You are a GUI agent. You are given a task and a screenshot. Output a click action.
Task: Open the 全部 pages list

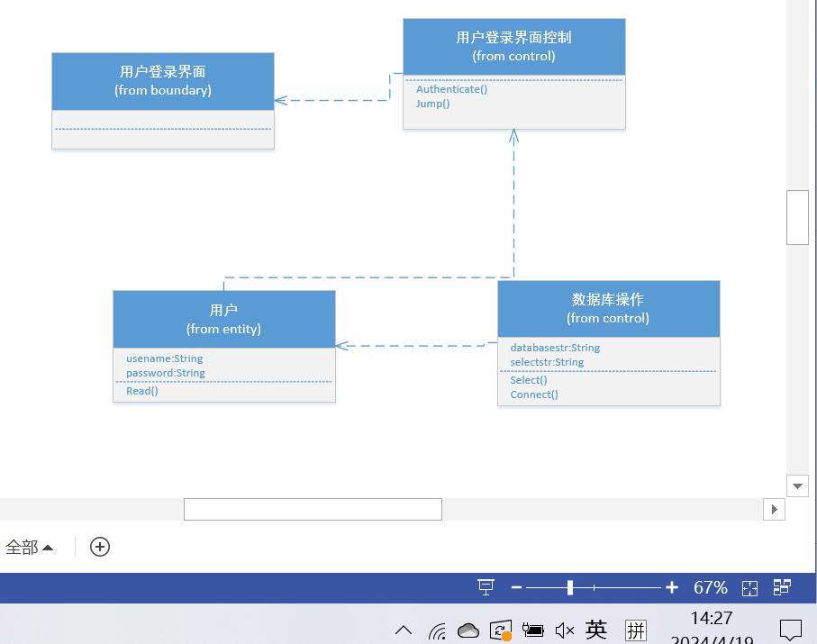coord(29,547)
